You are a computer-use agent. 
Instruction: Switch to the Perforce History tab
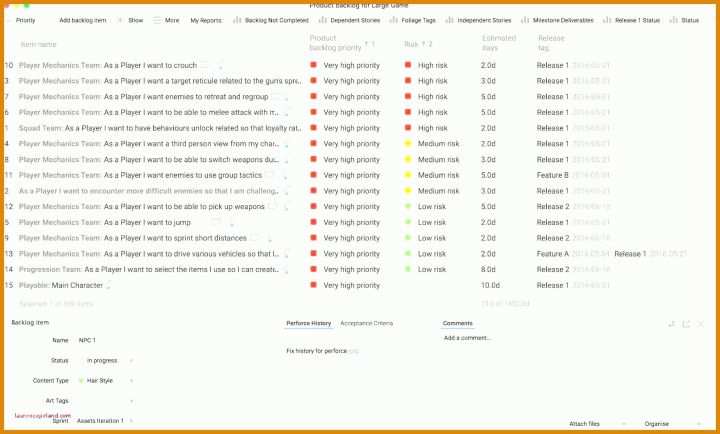click(309, 323)
